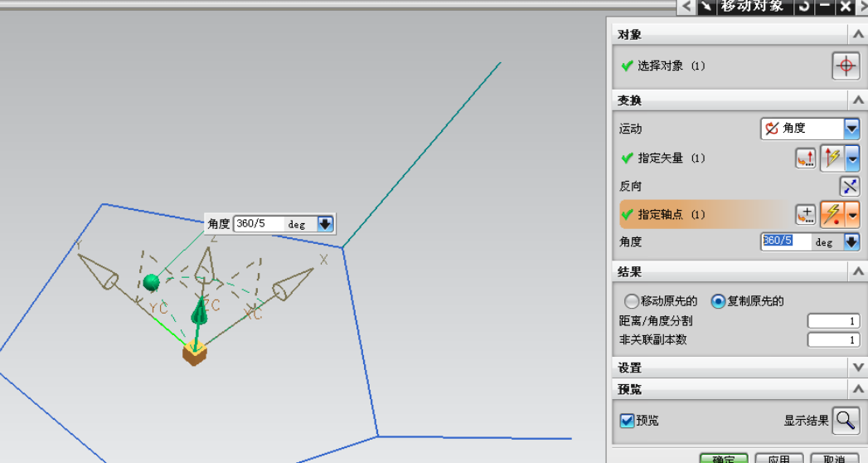Open the panel angle field options arrow

pyautogui.click(x=851, y=241)
